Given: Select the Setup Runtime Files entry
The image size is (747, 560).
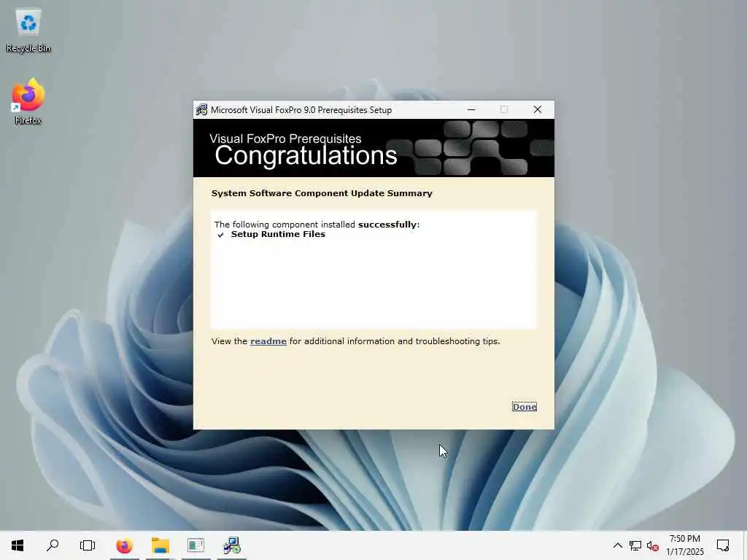Looking at the screenshot, I should (278, 234).
